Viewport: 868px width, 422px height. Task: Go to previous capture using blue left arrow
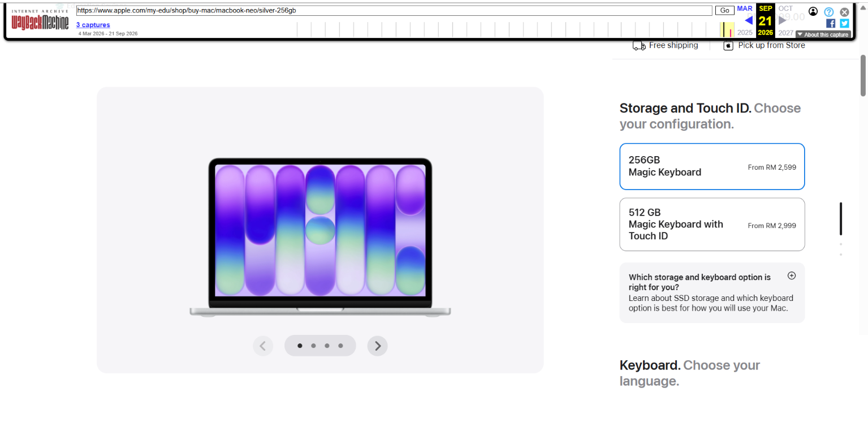(749, 20)
